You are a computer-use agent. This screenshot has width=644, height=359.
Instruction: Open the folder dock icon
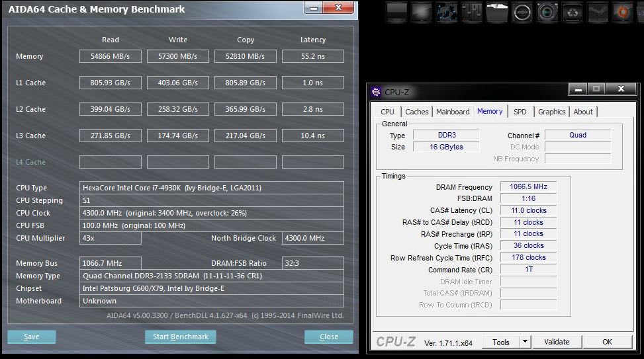click(x=497, y=12)
